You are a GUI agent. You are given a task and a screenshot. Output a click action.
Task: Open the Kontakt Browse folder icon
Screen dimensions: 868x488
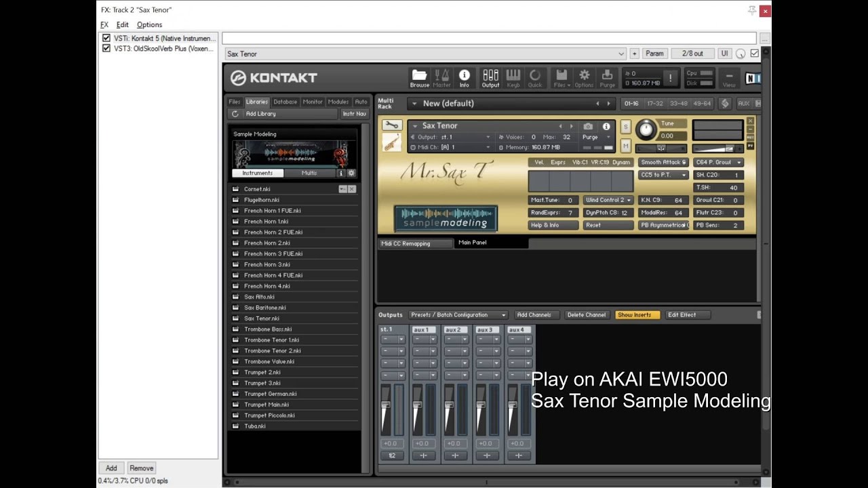(419, 77)
